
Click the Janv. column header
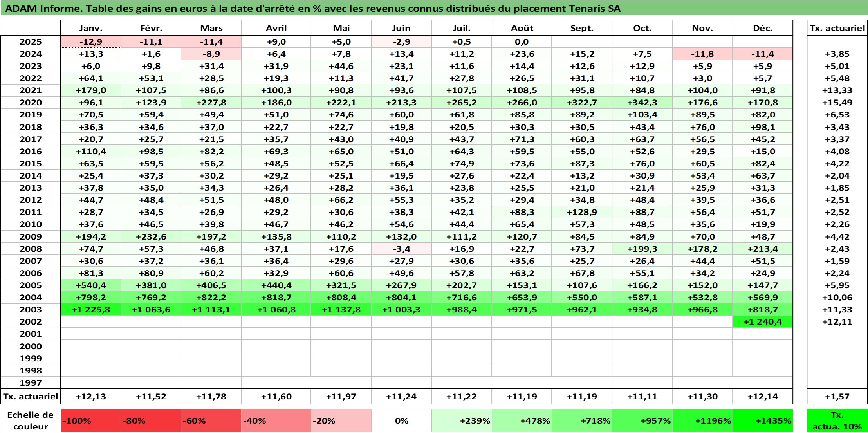tap(91, 28)
